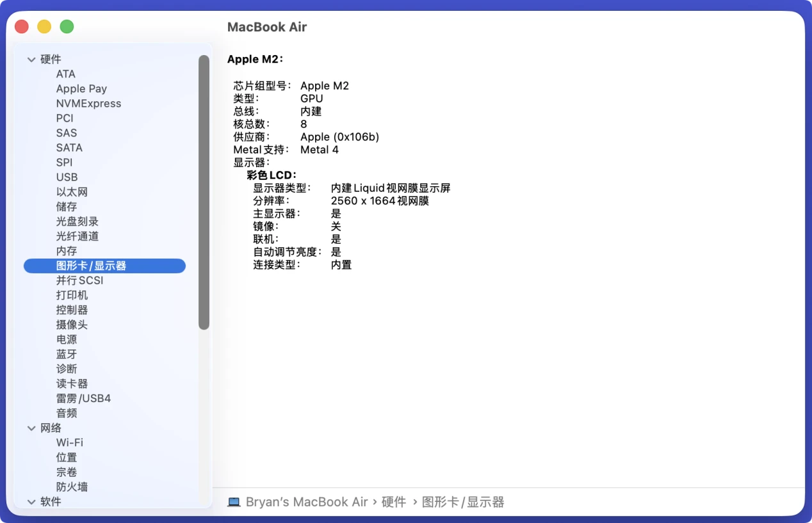Open the SATA entry
812x523 pixels.
69,148
